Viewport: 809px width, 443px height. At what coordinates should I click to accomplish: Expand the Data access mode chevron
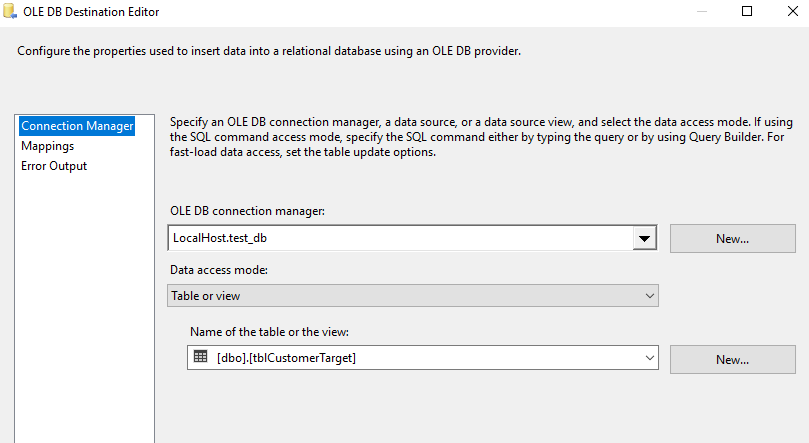[x=649, y=296]
